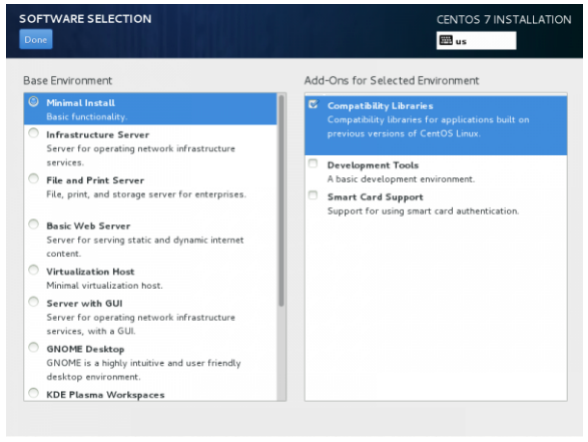The width and height of the screenshot is (588, 442).
Task: Choose Virtualization Host radio button
Action: coord(34,270)
